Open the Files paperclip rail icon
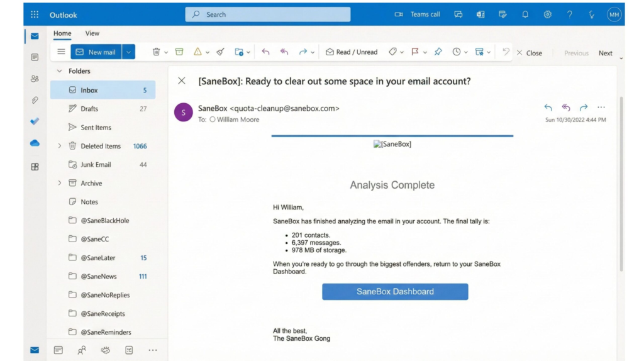 (35, 100)
